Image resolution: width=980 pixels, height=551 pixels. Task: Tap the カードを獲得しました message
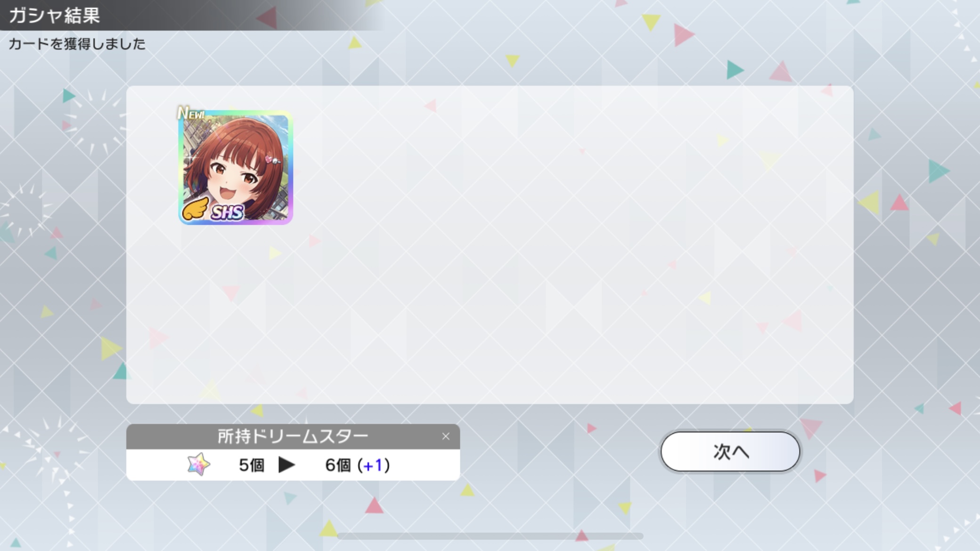click(x=77, y=44)
